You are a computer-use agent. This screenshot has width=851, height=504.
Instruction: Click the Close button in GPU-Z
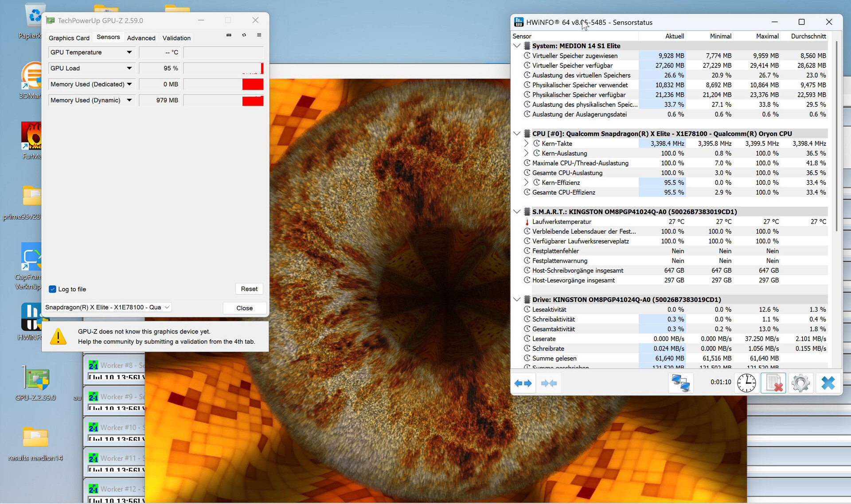(x=245, y=308)
